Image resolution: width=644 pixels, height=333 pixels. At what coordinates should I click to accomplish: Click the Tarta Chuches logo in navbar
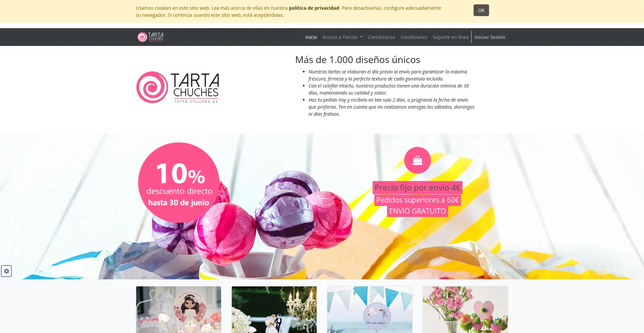[x=150, y=37]
